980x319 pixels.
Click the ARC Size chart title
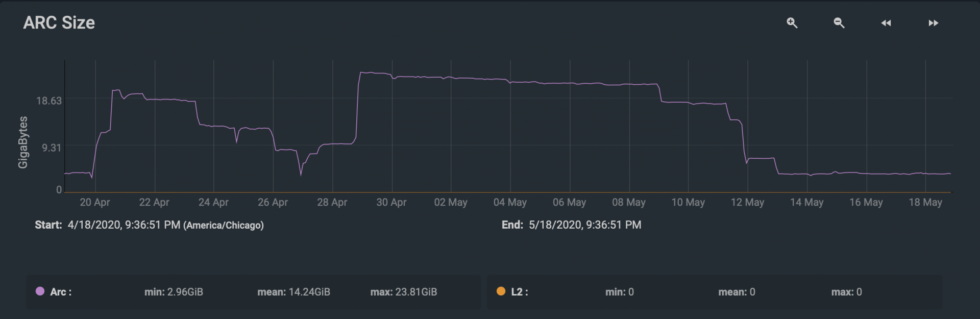point(59,22)
